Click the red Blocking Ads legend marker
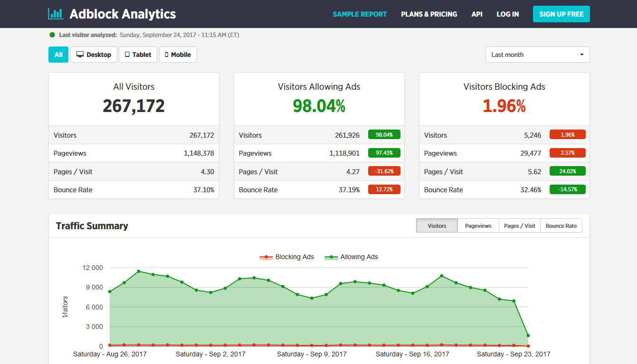Screen dimensions: 637x364 point(266,257)
